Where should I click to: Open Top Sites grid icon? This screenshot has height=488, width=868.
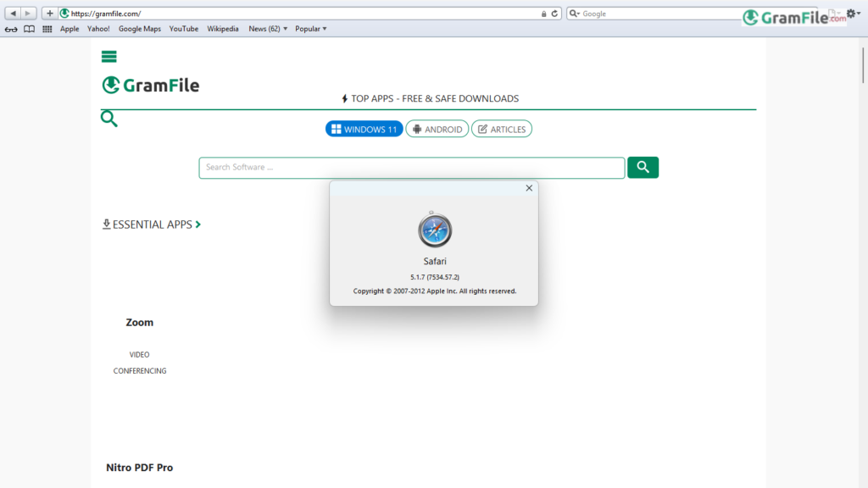pyautogui.click(x=47, y=29)
